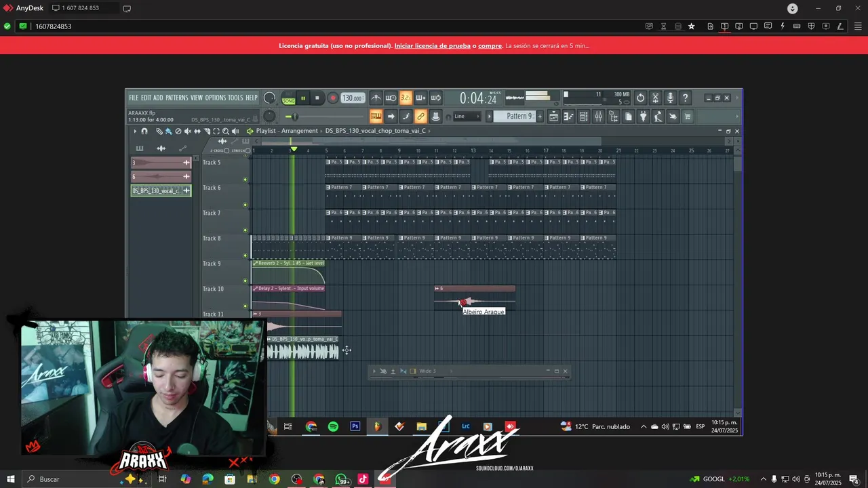Click 'Iniciar licencia de prueba' link
The height and width of the screenshot is (488, 868).
pos(432,46)
